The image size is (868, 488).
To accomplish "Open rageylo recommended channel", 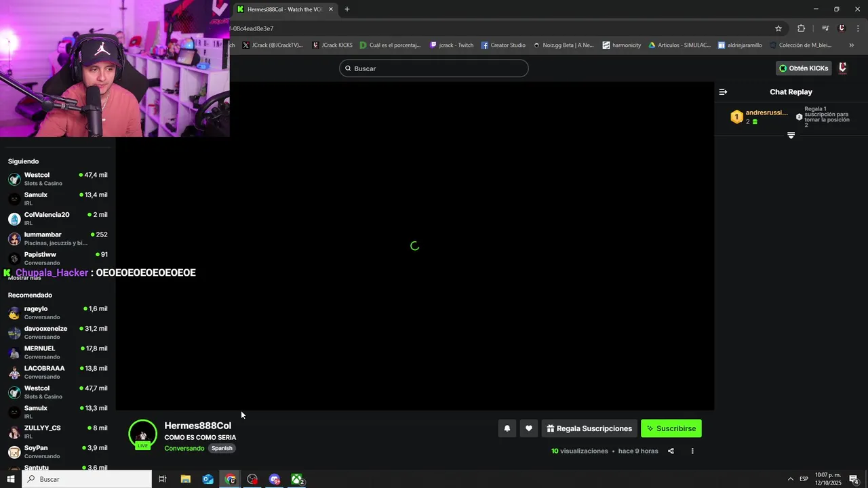I will click(x=58, y=312).
